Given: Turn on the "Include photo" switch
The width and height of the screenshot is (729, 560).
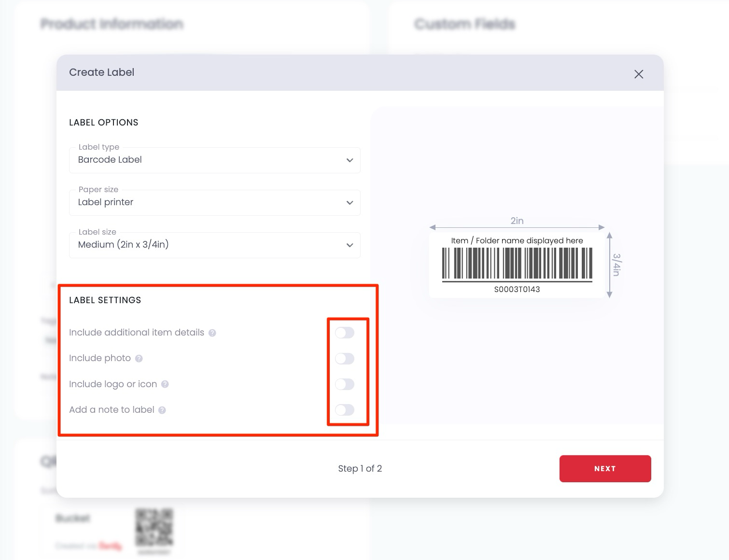Looking at the screenshot, I should (344, 358).
